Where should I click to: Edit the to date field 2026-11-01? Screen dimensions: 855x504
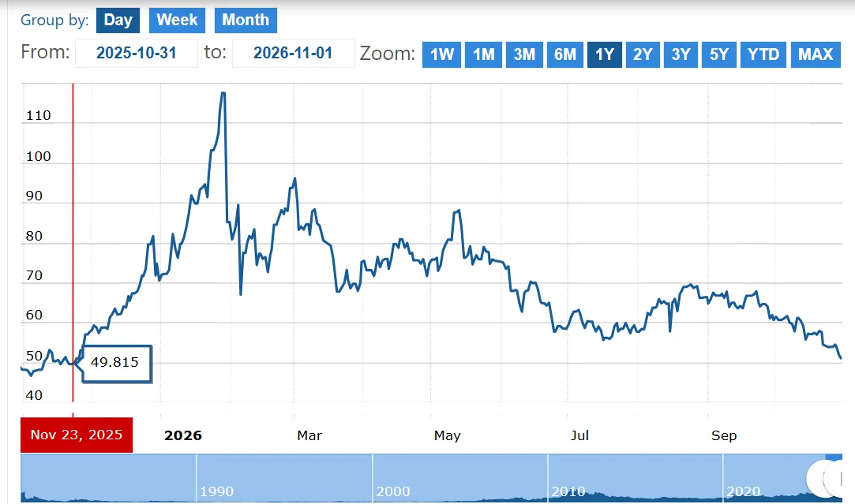(x=294, y=53)
